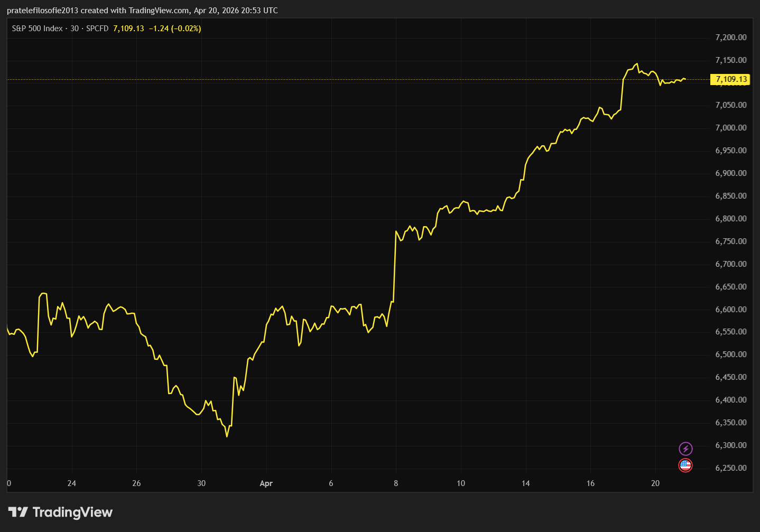Viewport: 760px width, 532px height.
Task: Click the TradingView logo
Action: [x=60, y=512]
